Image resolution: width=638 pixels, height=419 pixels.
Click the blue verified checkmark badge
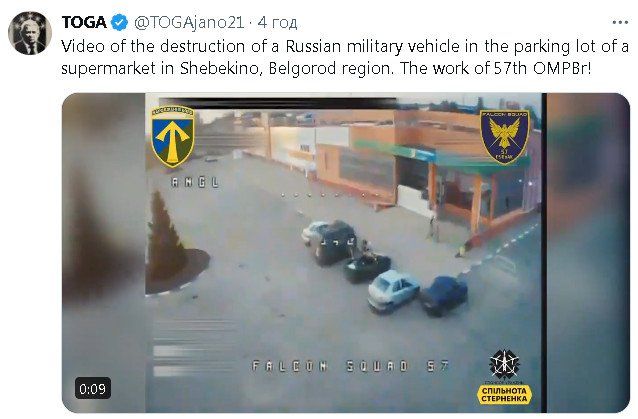120,22
